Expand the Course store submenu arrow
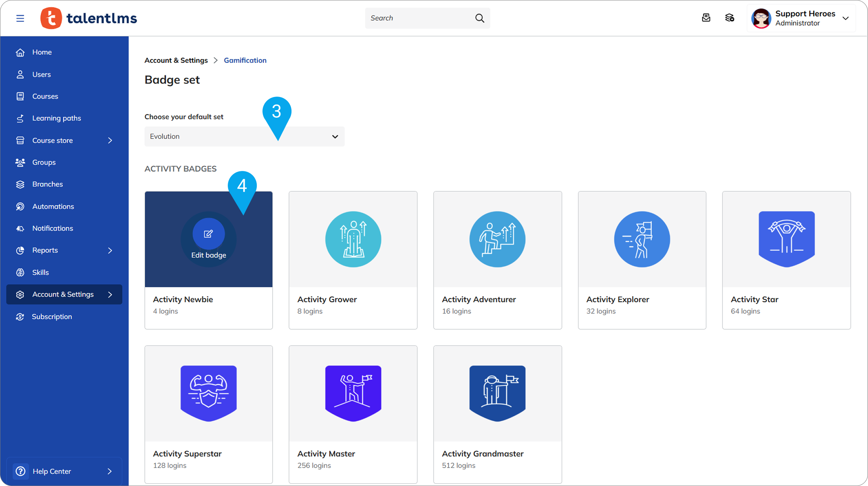The image size is (868, 486). coord(110,140)
